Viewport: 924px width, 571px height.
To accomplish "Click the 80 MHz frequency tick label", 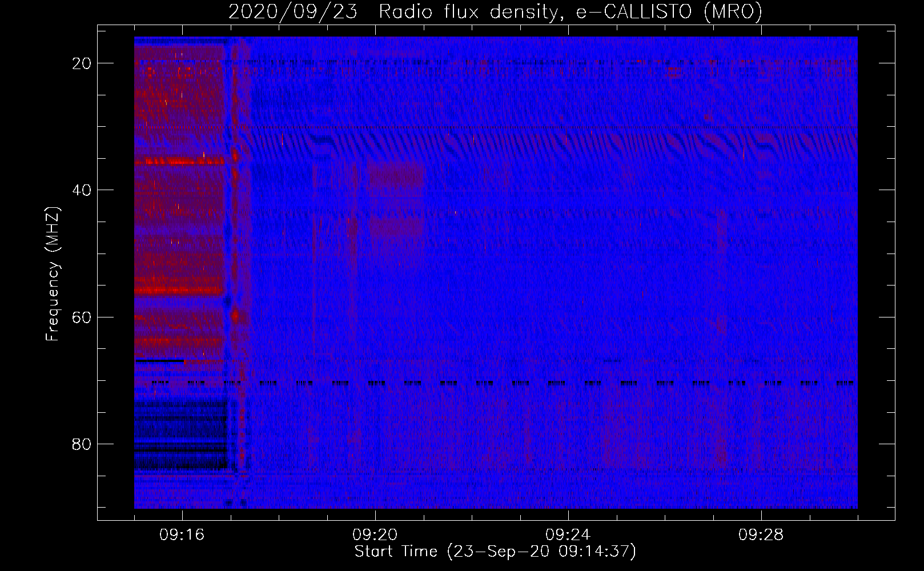I will pos(82,444).
